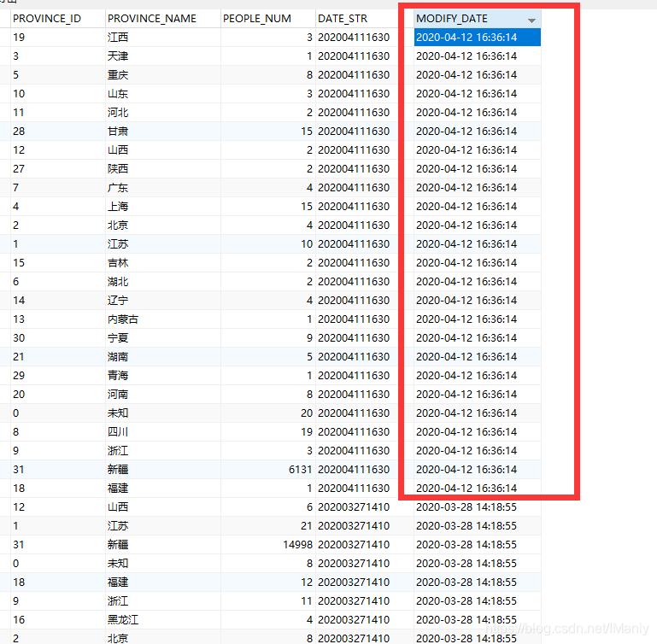The image size is (657, 644).
Task: Select province name cell 天津
Action: (163, 56)
